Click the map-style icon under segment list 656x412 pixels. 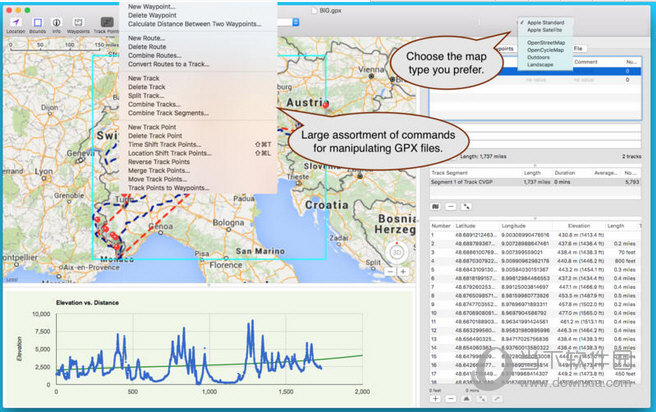[436, 206]
